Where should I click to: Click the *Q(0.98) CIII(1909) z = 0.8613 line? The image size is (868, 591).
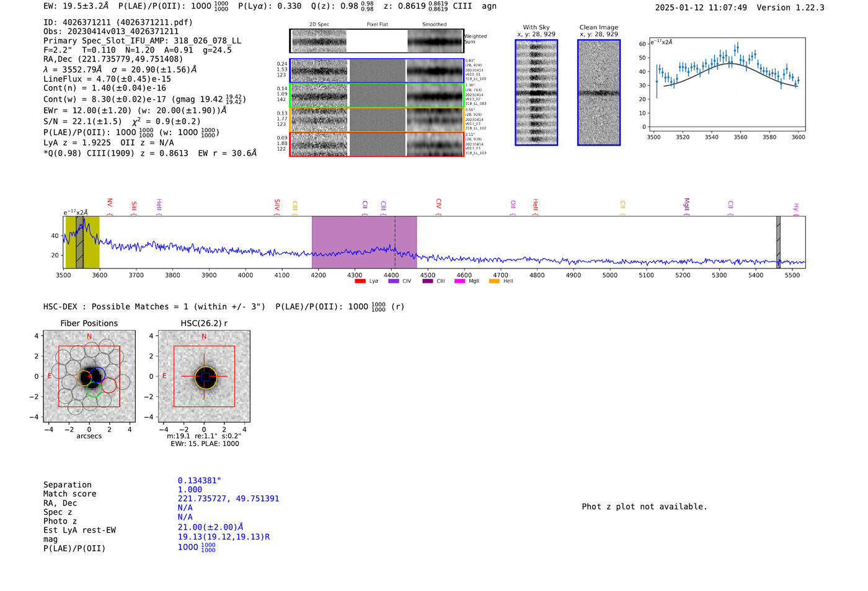150,153
